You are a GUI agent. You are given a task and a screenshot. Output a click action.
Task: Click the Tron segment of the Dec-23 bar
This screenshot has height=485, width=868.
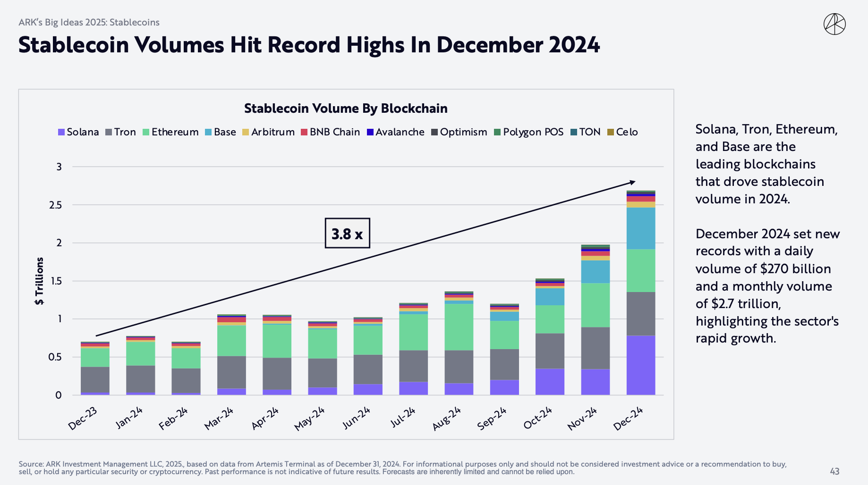tap(95, 379)
